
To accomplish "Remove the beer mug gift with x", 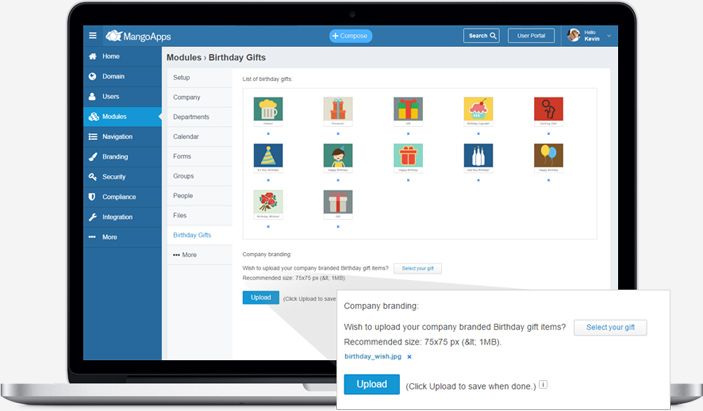I will (268, 134).
